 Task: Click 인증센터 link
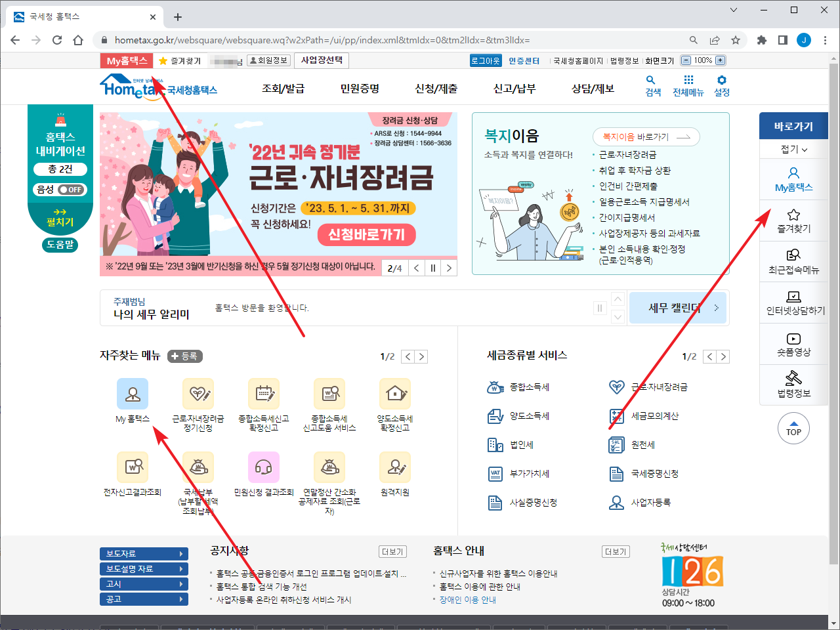coord(524,60)
